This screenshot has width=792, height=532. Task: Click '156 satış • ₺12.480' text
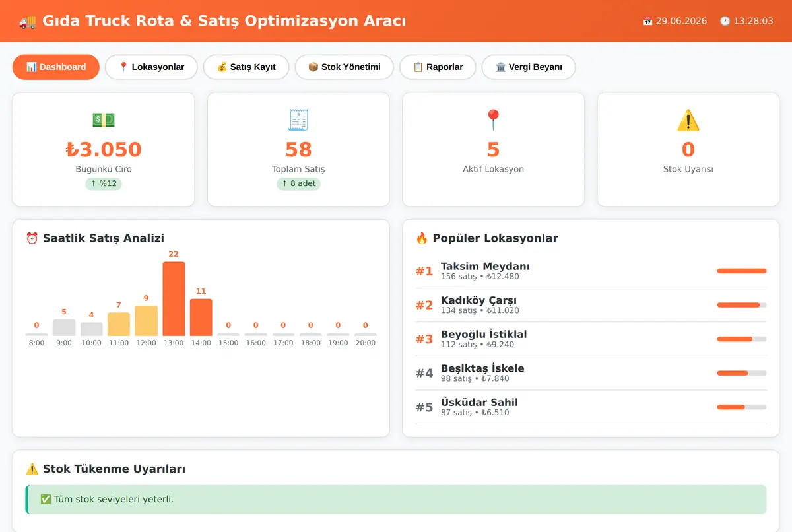(480, 277)
